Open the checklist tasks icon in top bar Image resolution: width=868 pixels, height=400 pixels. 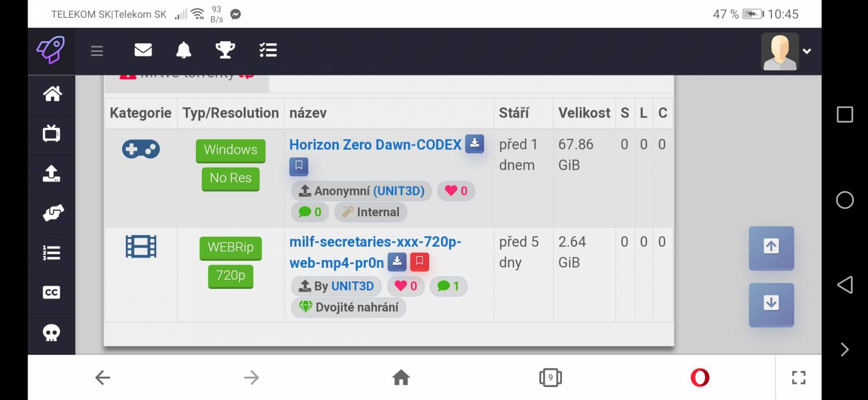pos(268,50)
